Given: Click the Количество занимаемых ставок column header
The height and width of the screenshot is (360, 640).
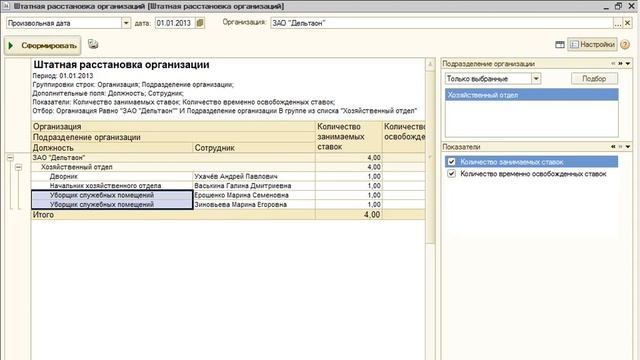Looking at the screenshot, I should point(349,137).
